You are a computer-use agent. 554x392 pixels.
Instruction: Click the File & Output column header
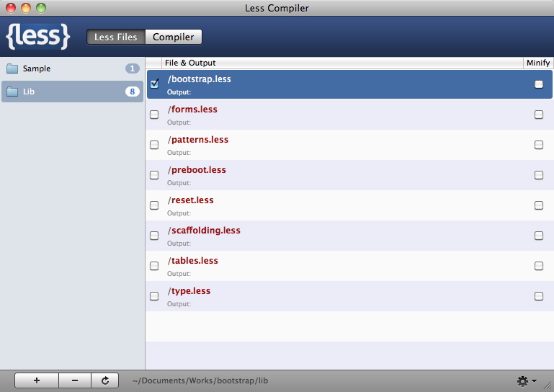coord(190,63)
